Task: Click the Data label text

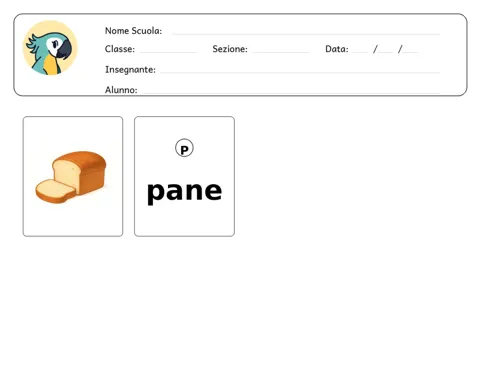Action: pyautogui.click(x=337, y=49)
